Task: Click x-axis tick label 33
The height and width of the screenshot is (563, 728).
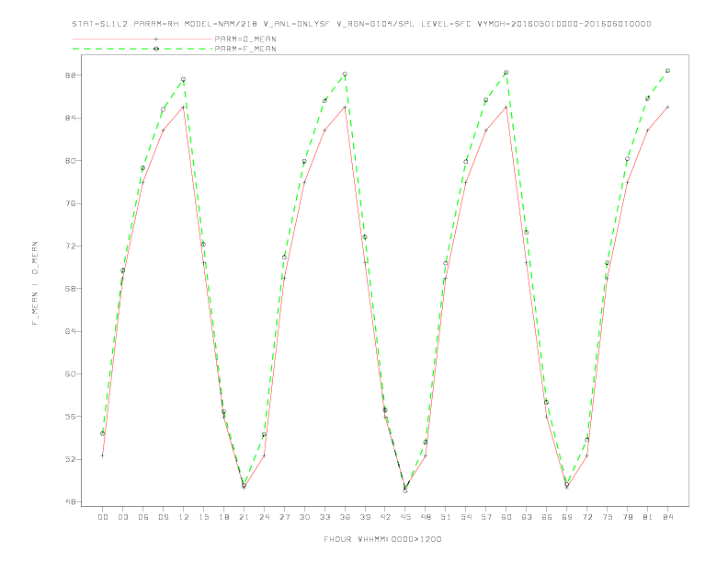Action: click(x=324, y=517)
